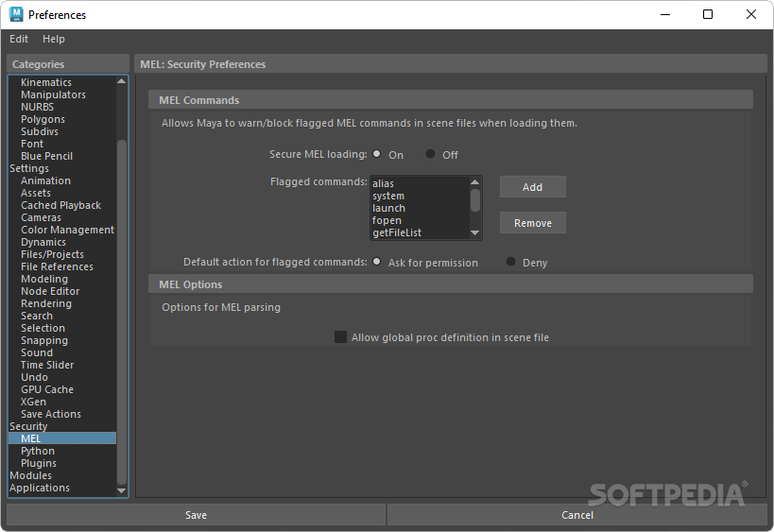Click the Add flagged command button
The width and height of the screenshot is (774, 532).
533,187
